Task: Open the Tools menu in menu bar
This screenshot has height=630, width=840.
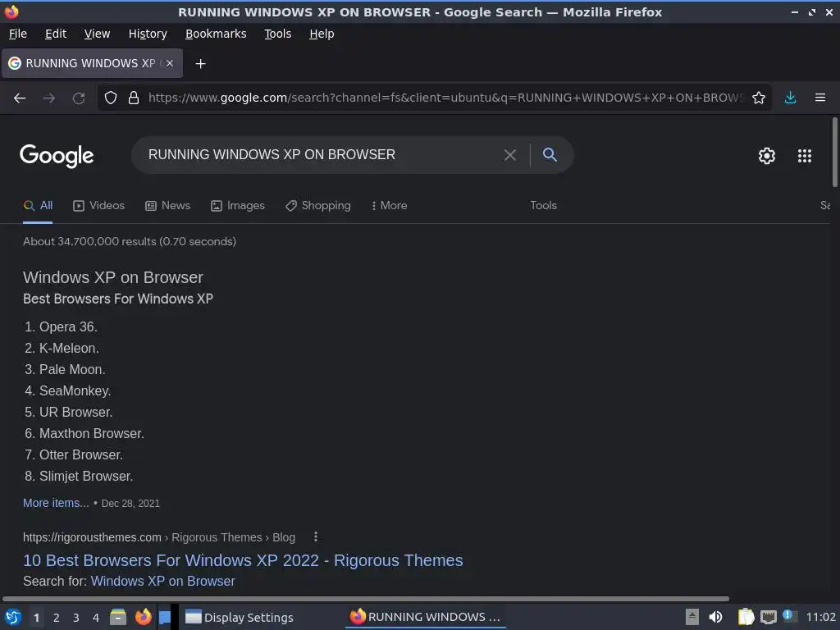Action: pos(277,34)
